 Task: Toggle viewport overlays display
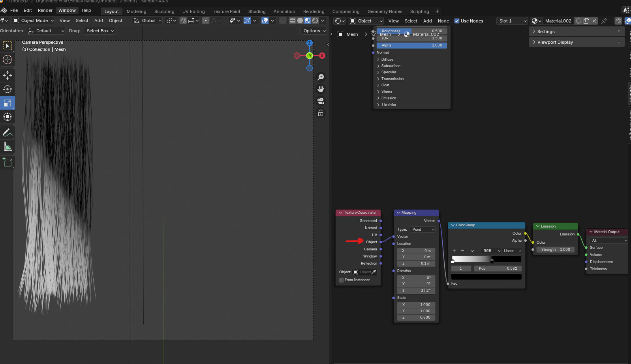pos(265,21)
